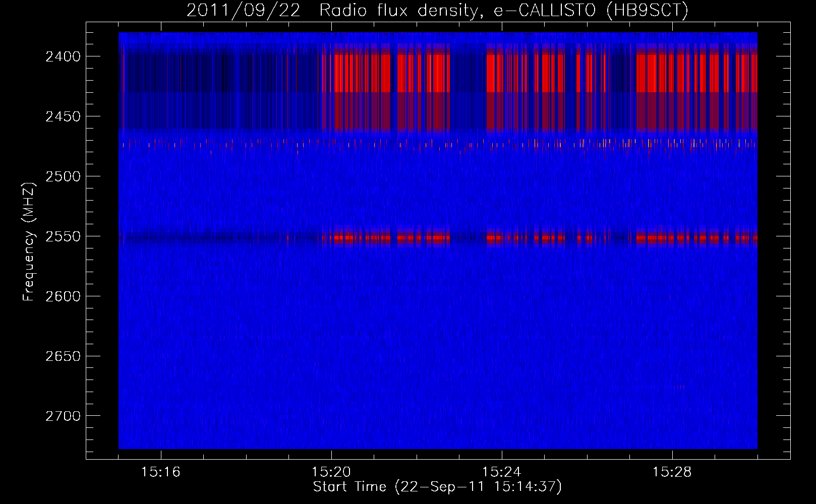Click the 'Start Time (22-Sep-11 15:14:37)' label

[x=437, y=487]
